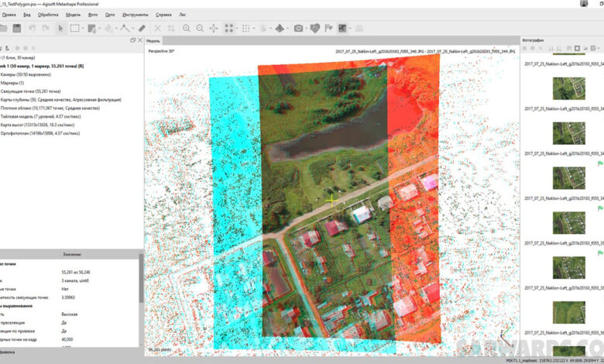Open the Правка menu
The image size is (604, 364).
pyautogui.click(x=9, y=15)
